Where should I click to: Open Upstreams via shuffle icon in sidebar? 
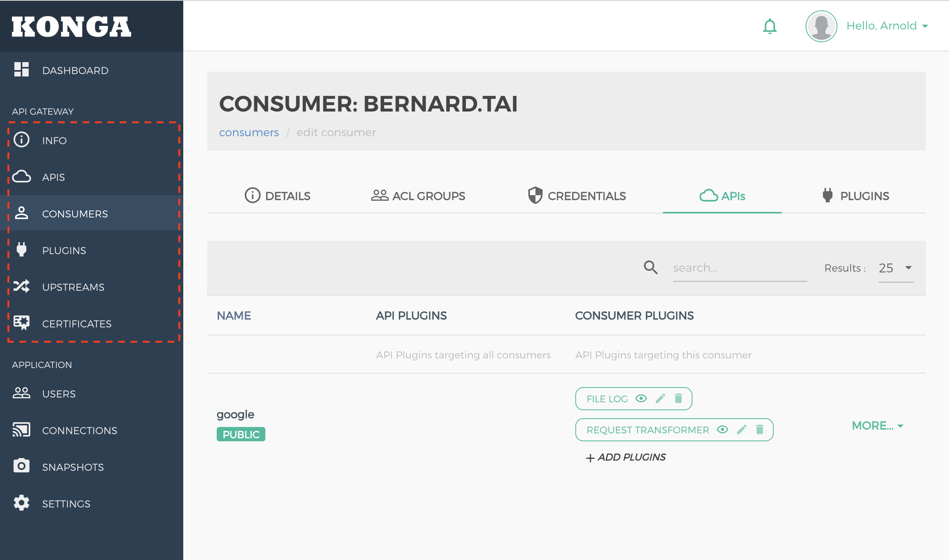pos(22,286)
